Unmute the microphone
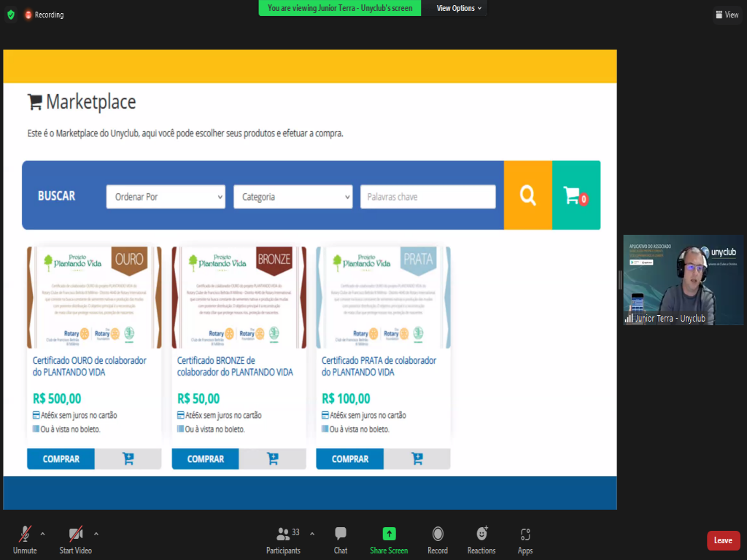Image resolution: width=747 pixels, height=560 pixels. (24, 540)
